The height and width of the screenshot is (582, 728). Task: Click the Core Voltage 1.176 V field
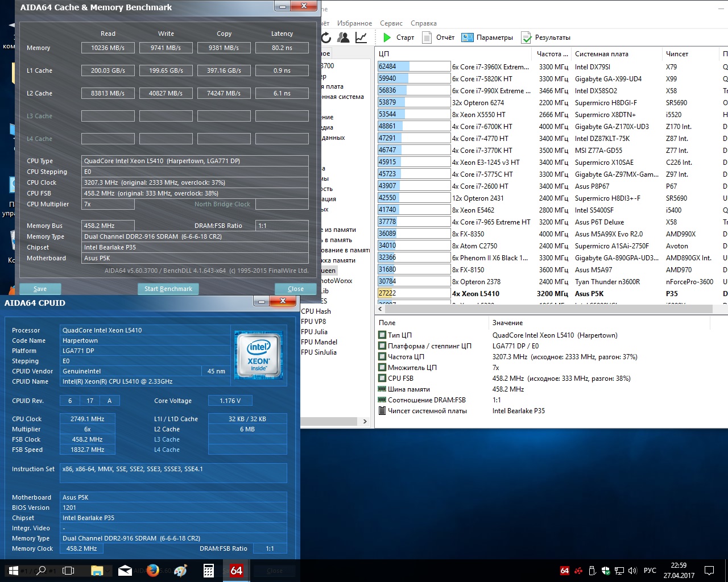[230, 401]
